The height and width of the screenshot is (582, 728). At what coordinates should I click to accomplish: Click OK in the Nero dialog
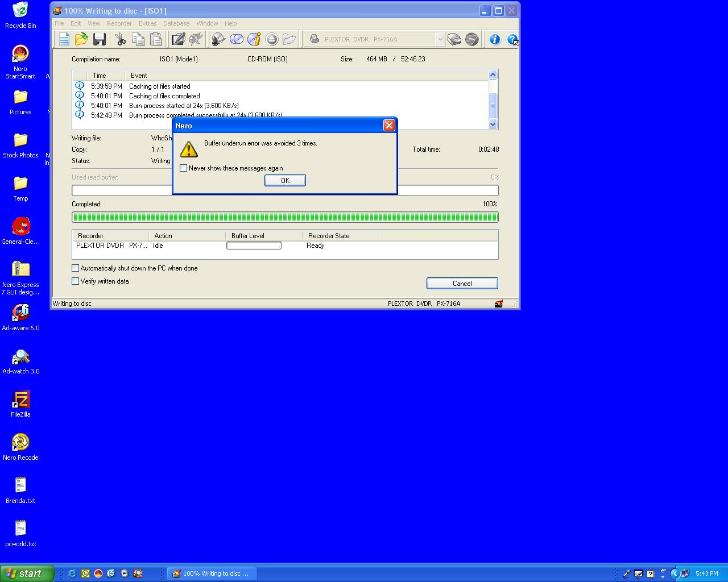[x=285, y=180]
